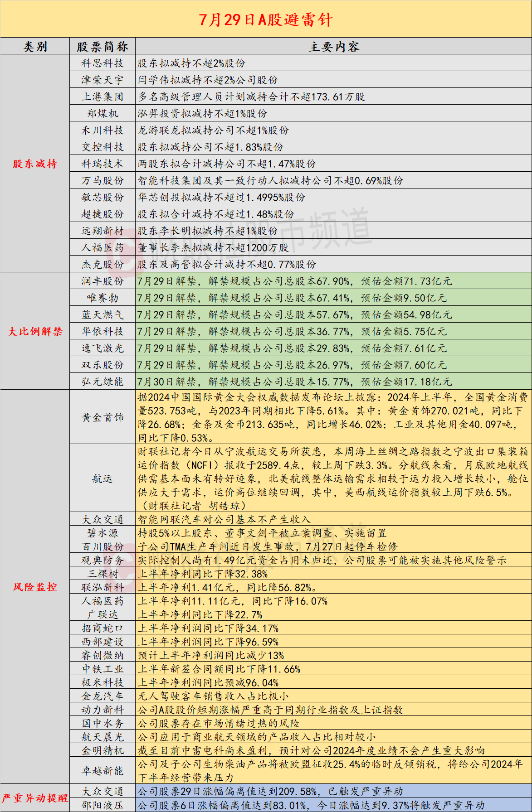Select stock name 郑煤机
The height and width of the screenshot is (812, 532).
tap(102, 114)
